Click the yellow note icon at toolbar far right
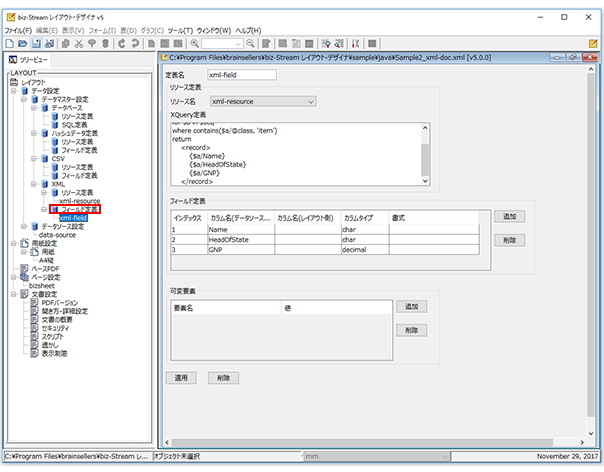This screenshot has height=472, width=604. click(593, 44)
